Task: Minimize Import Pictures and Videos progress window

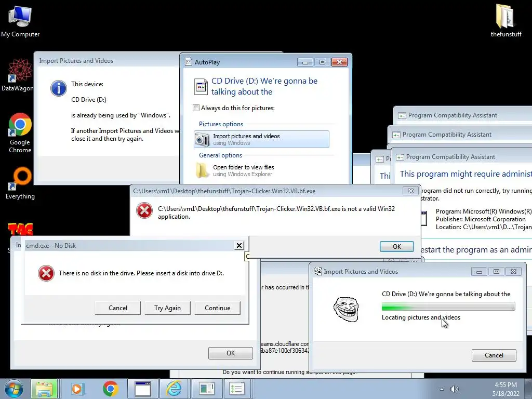Action: pyautogui.click(x=479, y=271)
